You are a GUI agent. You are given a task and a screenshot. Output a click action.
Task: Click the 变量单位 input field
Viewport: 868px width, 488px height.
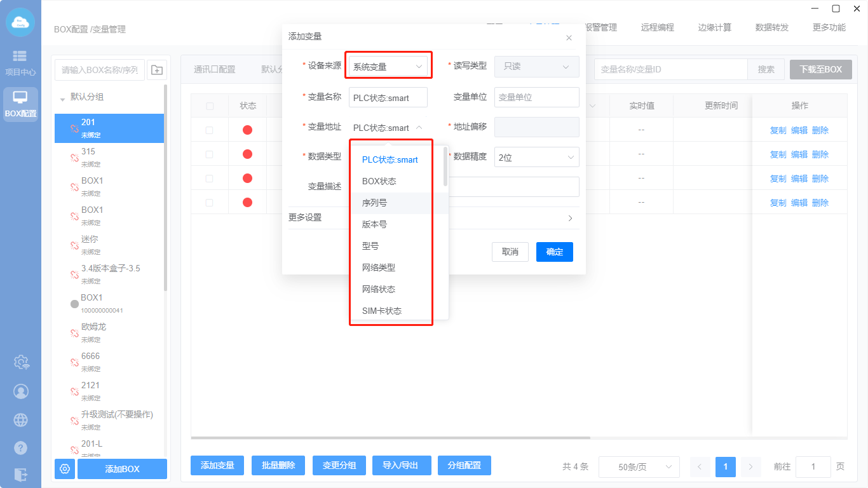(x=536, y=97)
